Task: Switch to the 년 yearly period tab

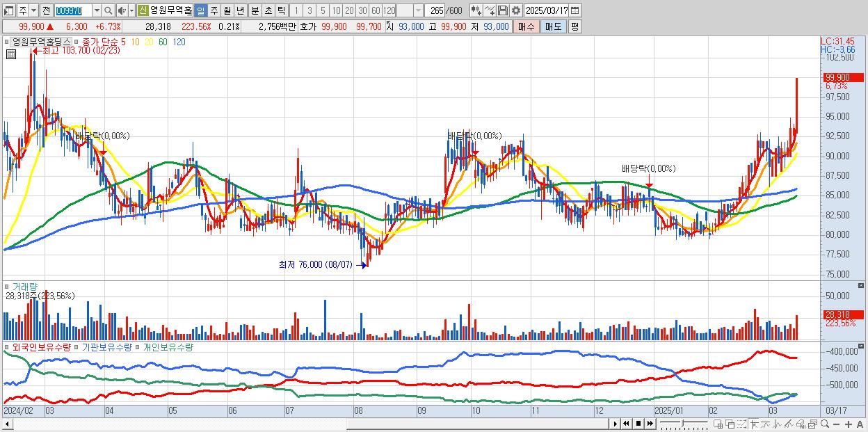Action: click(240, 10)
